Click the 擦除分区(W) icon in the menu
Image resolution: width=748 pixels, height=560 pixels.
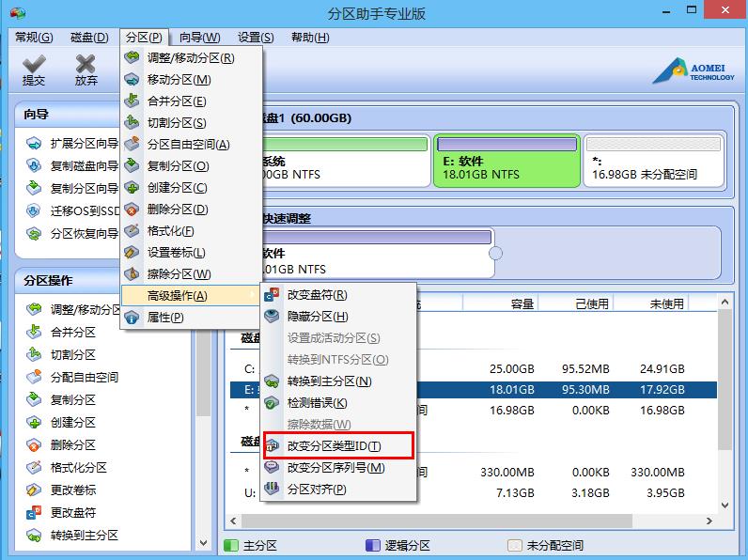coord(132,273)
